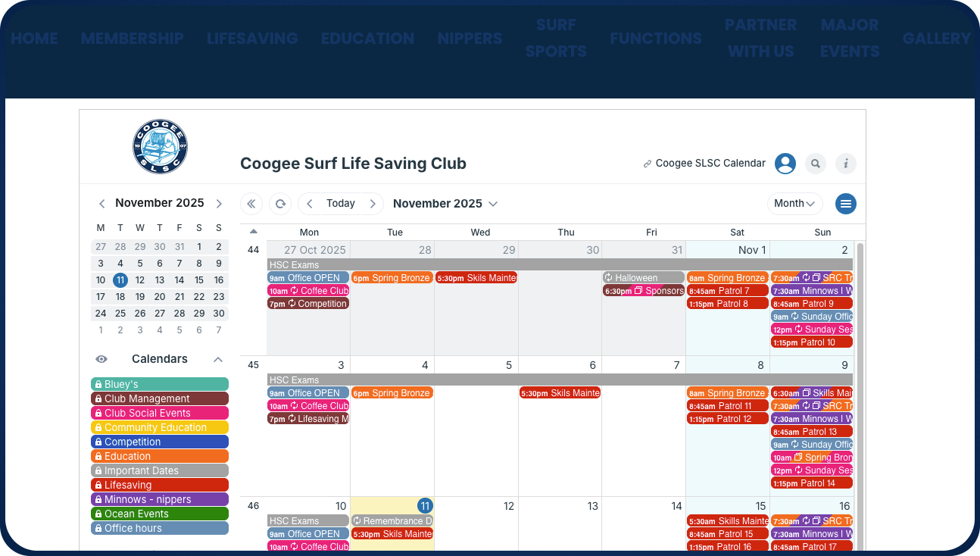Open the MEMBERSHIP menu
The width and height of the screenshot is (980, 556).
133,39
